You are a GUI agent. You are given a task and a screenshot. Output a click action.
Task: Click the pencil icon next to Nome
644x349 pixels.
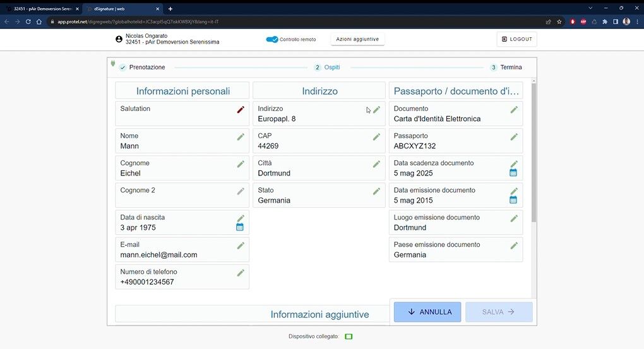click(241, 137)
